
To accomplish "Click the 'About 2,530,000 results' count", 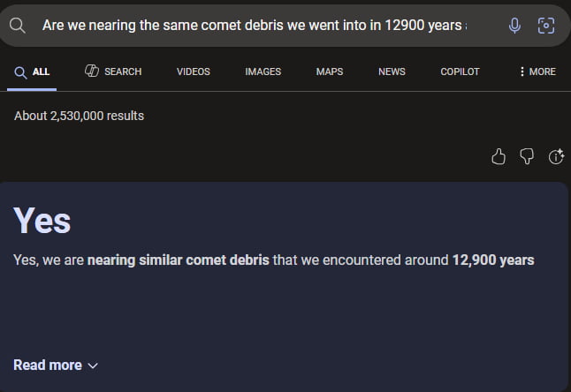I will (x=79, y=116).
